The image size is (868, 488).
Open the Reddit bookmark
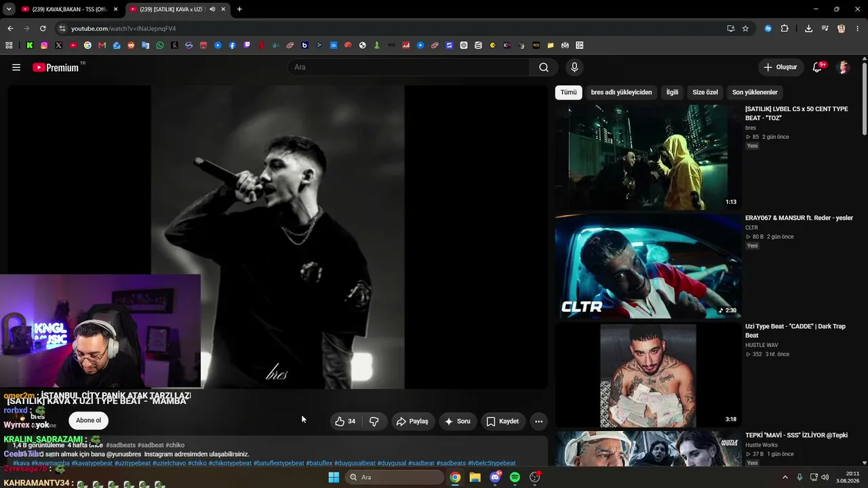click(131, 45)
